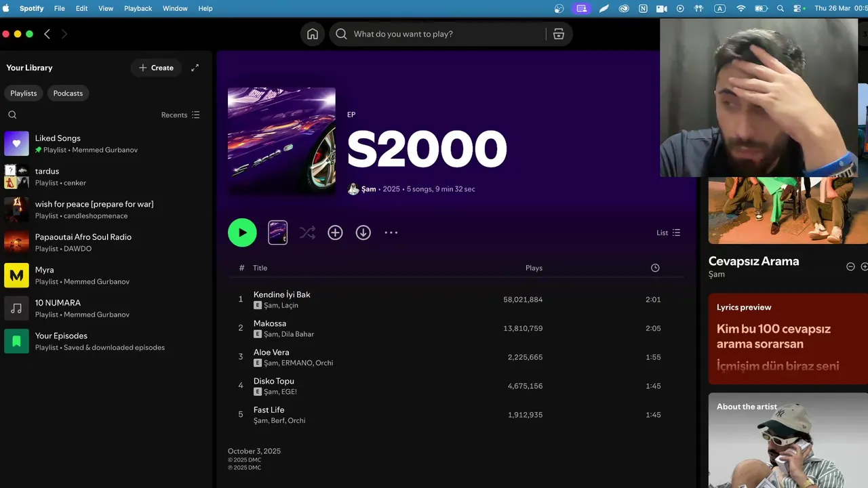The image size is (868, 488).
Task: Click the battery status icon in menu bar
Action: click(x=761, y=8)
